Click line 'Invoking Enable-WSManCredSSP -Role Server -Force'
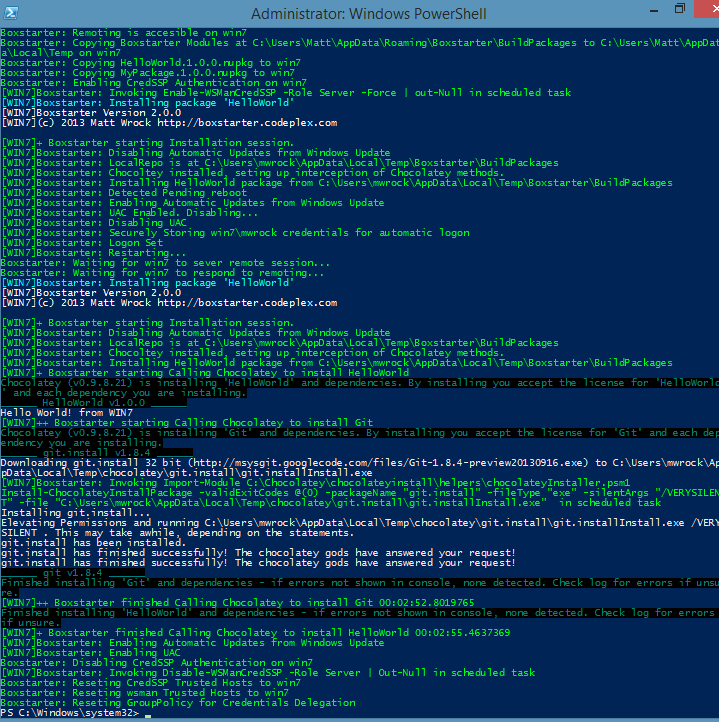This screenshot has width=719, height=722. (286, 93)
